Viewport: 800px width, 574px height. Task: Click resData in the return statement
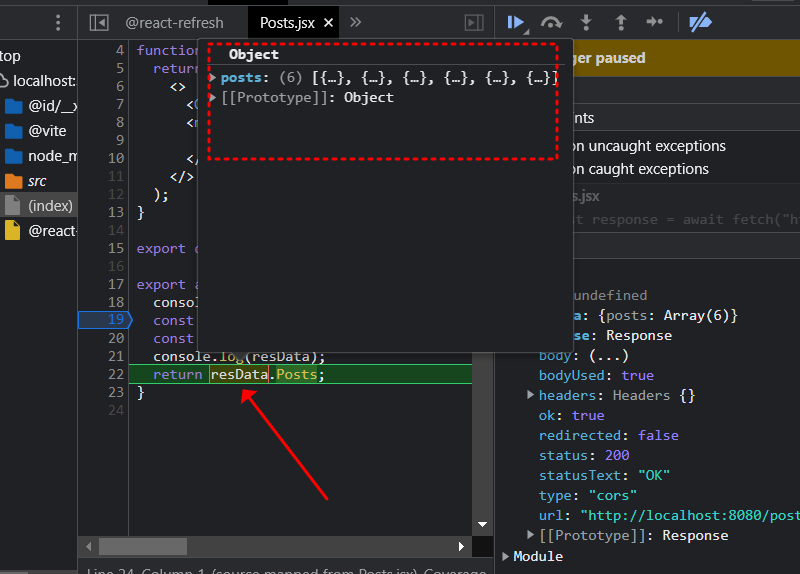(239, 375)
